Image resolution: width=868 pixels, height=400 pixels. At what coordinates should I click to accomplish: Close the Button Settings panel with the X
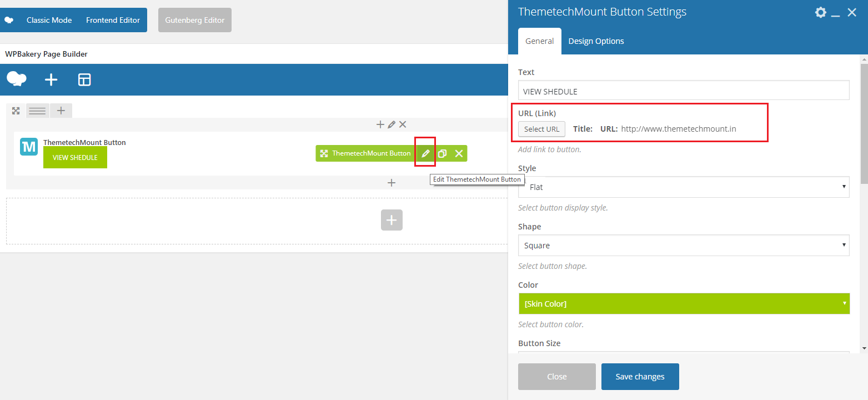tap(852, 12)
